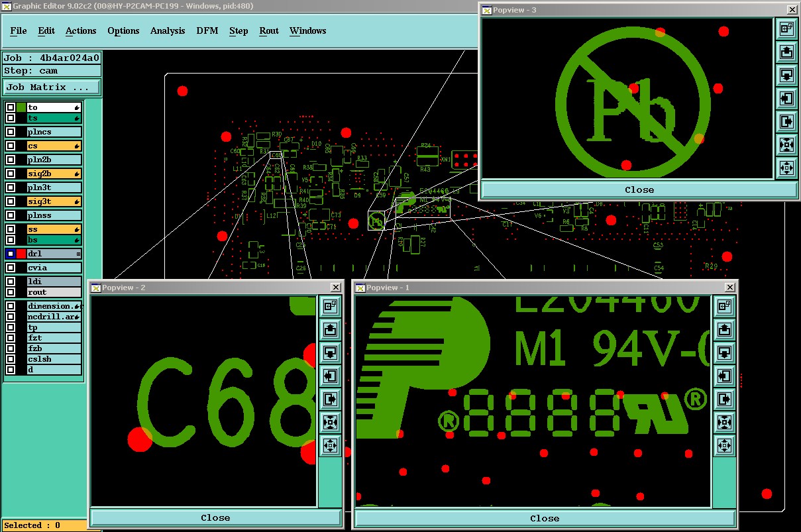801x532 pixels.
Task: Pan up in Popview - 3
Action: (786, 52)
